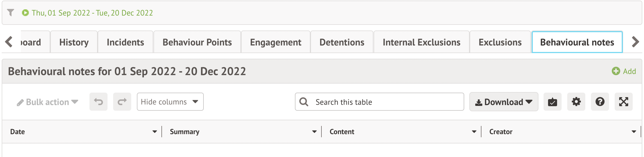The height and width of the screenshot is (157, 644).
Task: Open table settings gear icon
Action: 576,102
